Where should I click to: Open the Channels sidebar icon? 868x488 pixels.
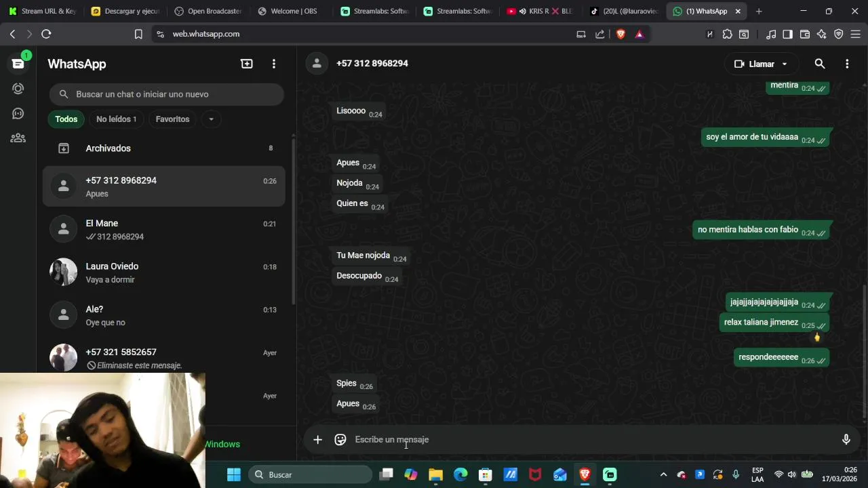[x=18, y=113]
